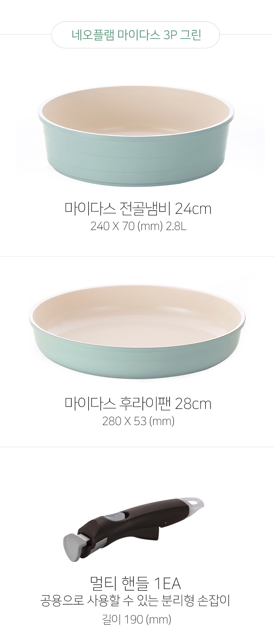Click the 공용으로 사용할 수 있는 분리형 손잡이 description

135,600
